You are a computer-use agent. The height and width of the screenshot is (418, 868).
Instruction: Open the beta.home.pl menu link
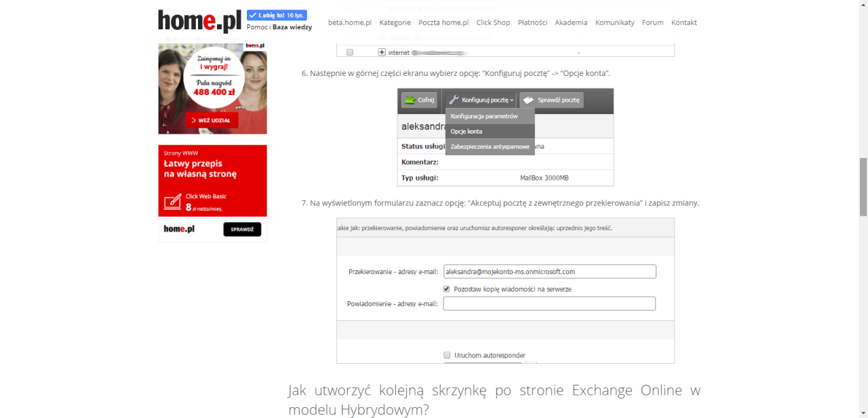[350, 22]
